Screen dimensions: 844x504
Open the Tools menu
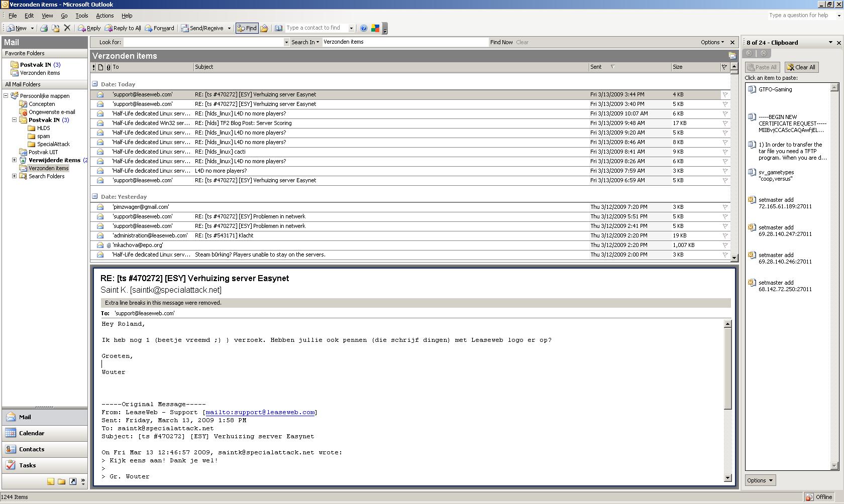click(81, 16)
